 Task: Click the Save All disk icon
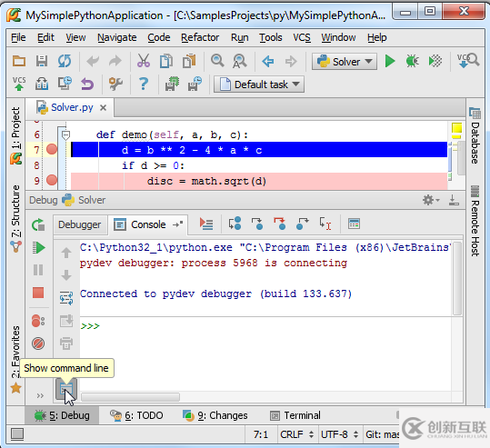tap(42, 61)
